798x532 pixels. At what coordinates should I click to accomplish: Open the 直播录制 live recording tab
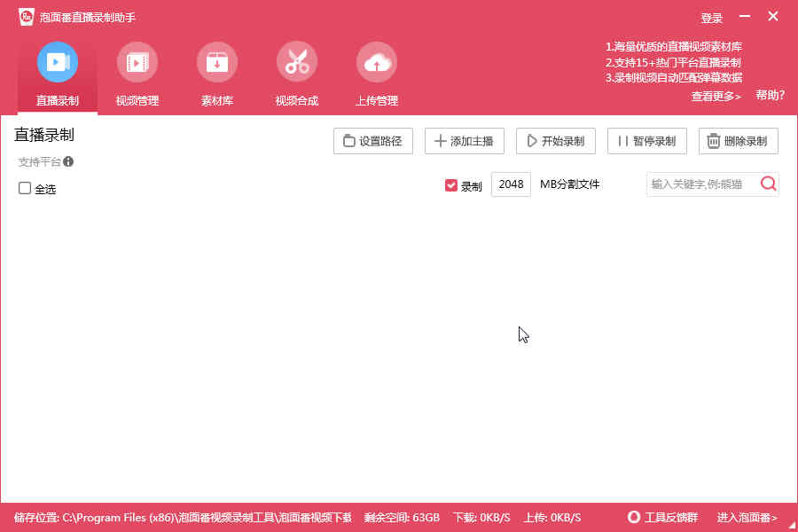(x=57, y=74)
